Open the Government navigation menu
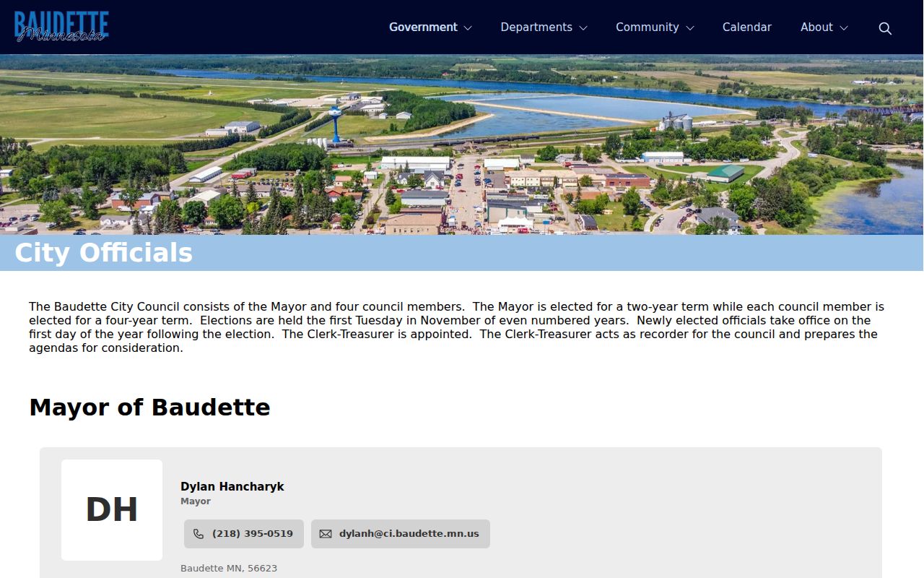 click(423, 27)
